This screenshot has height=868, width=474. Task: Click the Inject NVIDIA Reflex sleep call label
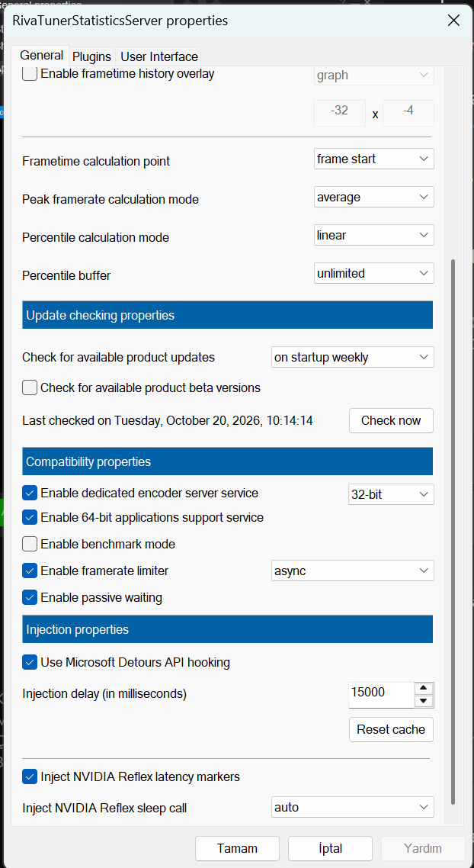point(104,809)
